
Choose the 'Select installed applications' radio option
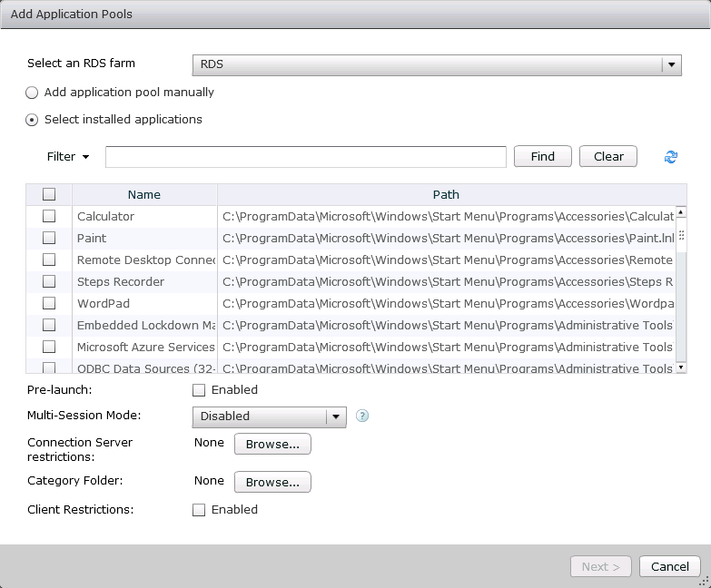point(33,120)
